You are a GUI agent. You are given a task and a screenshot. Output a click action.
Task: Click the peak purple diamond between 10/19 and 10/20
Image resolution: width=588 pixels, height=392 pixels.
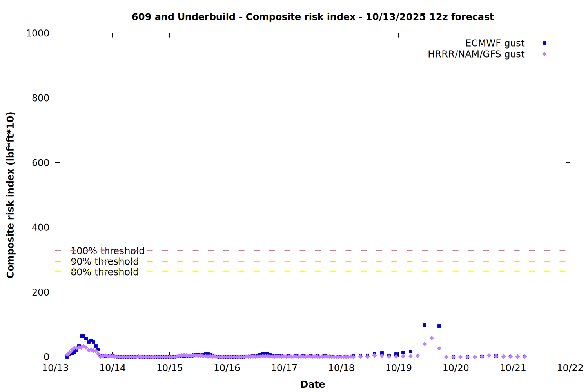(x=432, y=338)
